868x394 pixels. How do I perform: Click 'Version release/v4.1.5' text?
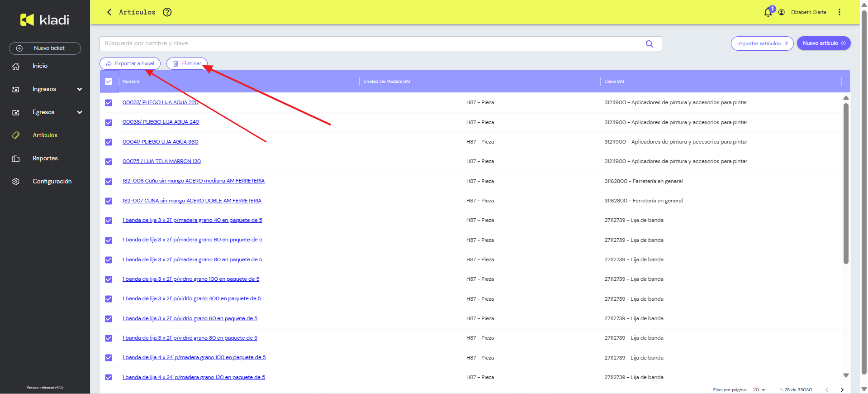pyautogui.click(x=45, y=387)
